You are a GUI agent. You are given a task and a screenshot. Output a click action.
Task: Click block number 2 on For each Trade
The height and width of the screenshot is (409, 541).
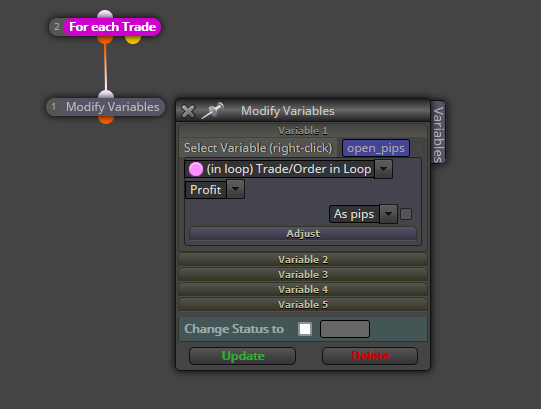tap(57, 27)
